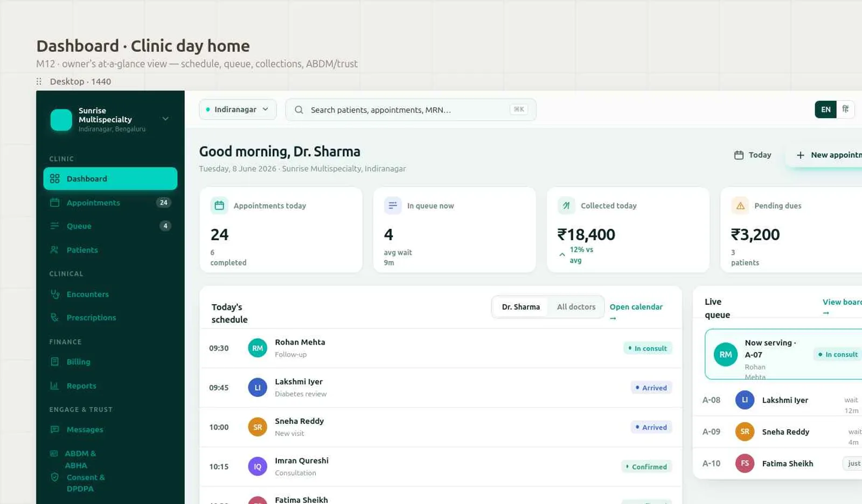The image size is (862, 504).
Task: Select the All doctors schedule tab
Action: (576, 307)
